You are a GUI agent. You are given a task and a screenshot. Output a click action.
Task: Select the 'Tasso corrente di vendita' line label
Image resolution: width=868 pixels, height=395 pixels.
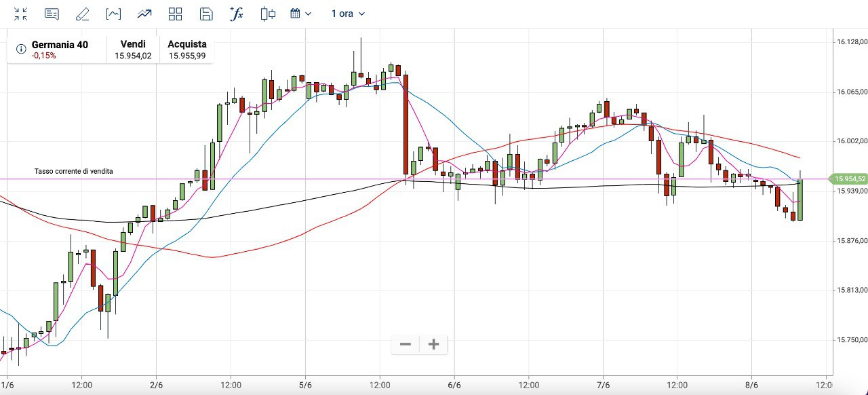click(x=74, y=171)
